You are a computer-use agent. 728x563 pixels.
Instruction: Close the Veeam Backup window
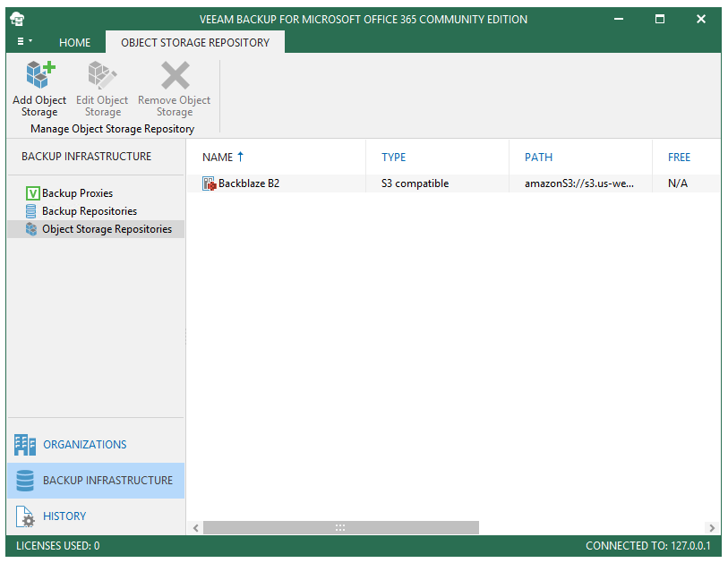[701, 19]
